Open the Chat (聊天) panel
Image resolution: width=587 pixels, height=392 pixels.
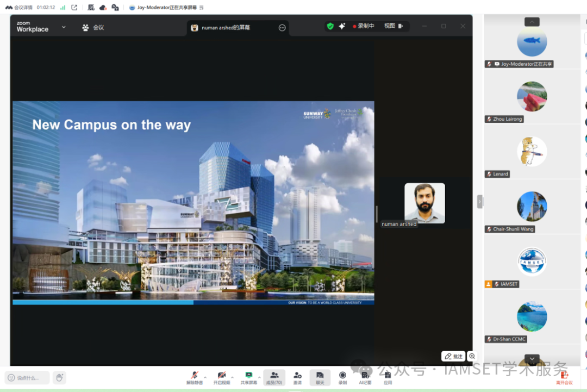(320, 377)
